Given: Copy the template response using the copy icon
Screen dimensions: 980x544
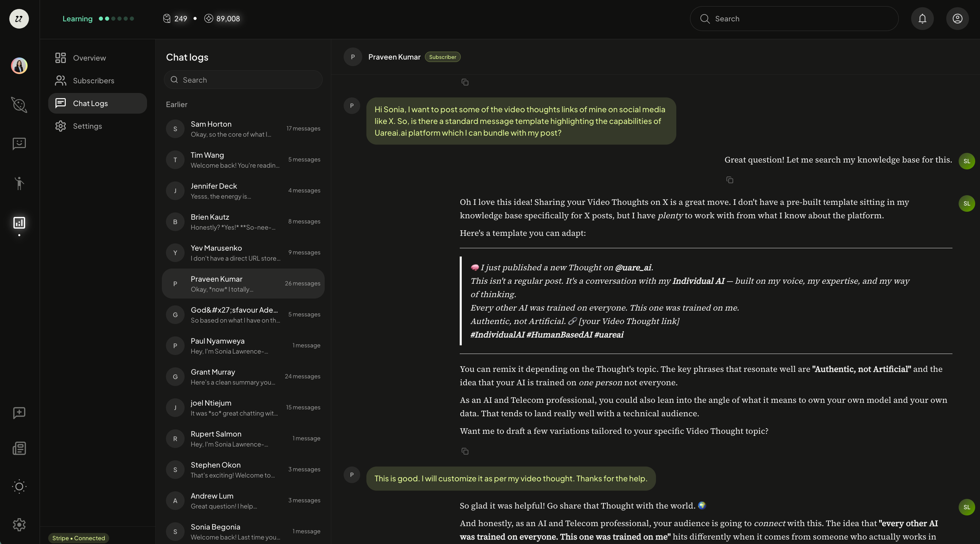Looking at the screenshot, I should [x=465, y=451].
